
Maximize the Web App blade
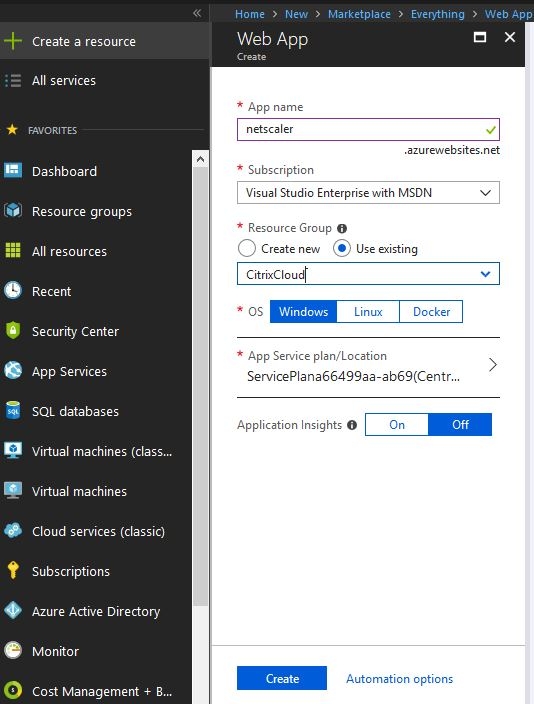click(x=480, y=37)
